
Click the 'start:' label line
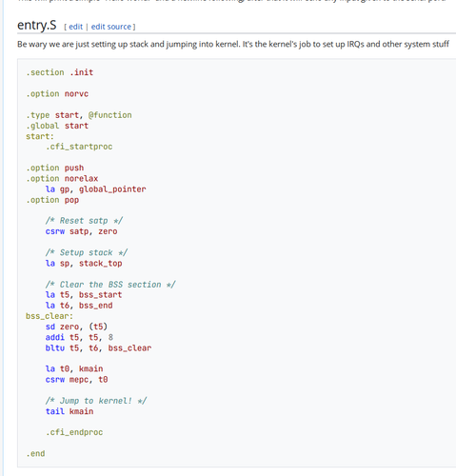pyautogui.click(x=40, y=136)
